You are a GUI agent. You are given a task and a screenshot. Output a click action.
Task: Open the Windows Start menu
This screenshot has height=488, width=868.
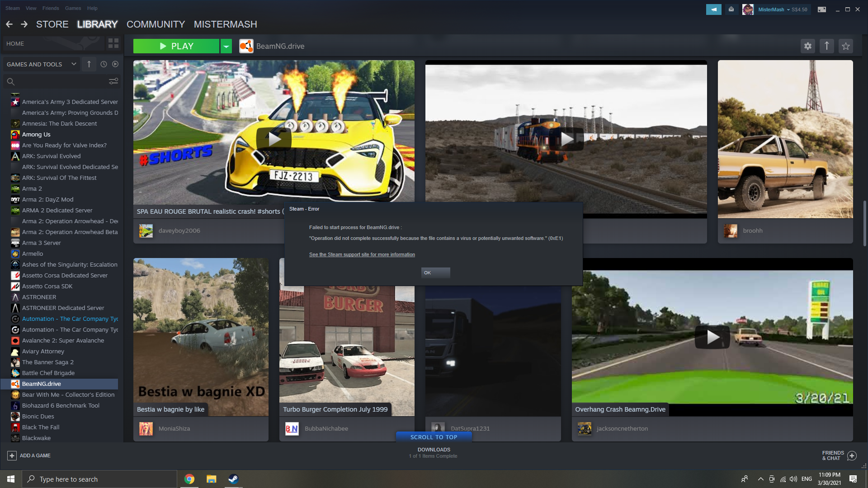11,479
